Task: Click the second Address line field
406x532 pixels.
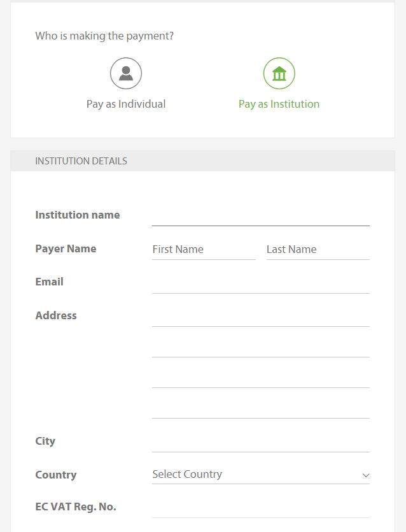Action: coord(260,347)
